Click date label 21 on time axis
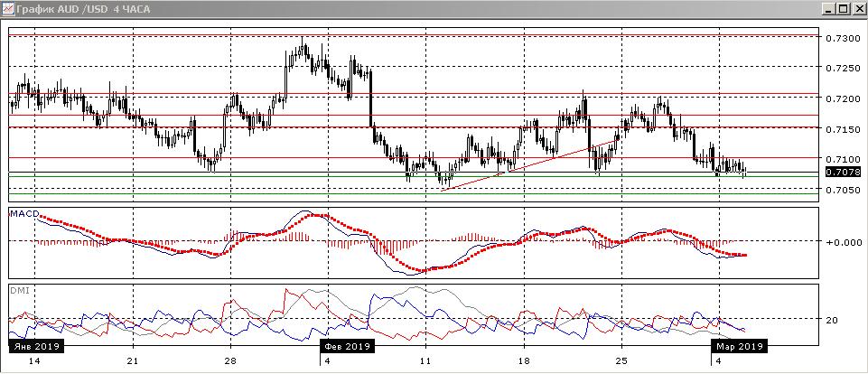 [133, 360]
